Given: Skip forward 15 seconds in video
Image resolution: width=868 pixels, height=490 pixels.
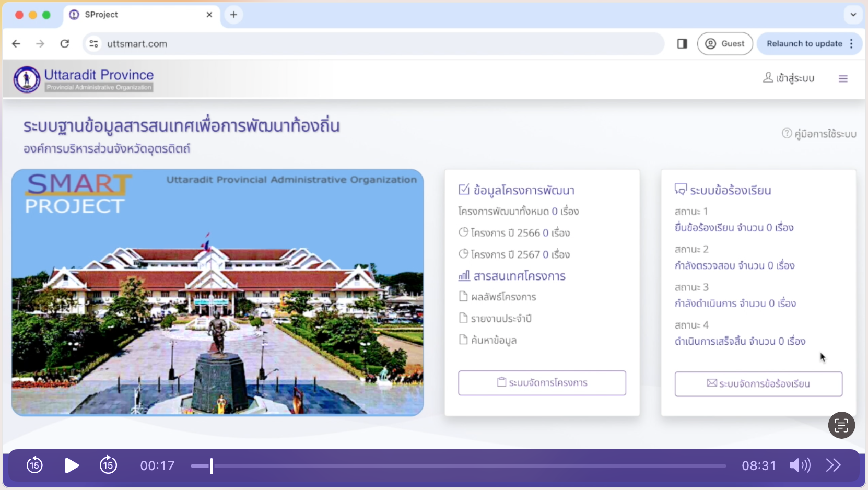Looking at the screenshot, I should click(108, 465).
